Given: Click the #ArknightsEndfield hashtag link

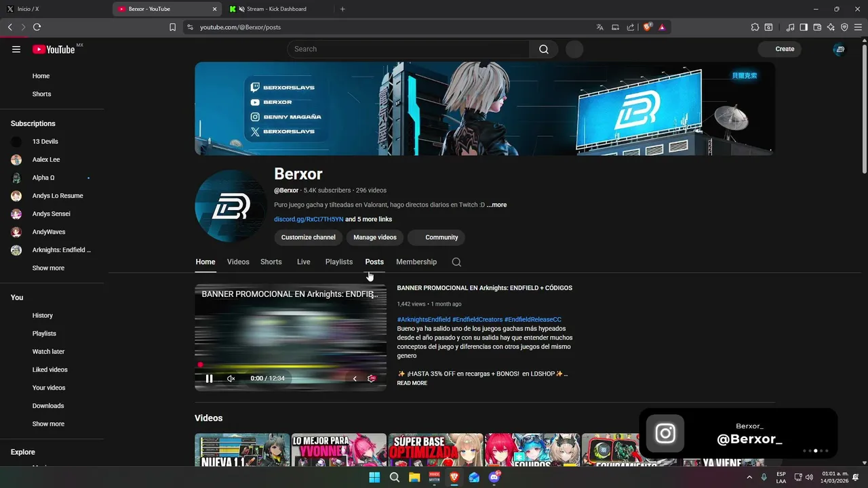Looking at the screenshot, I should tap(424, 319).
